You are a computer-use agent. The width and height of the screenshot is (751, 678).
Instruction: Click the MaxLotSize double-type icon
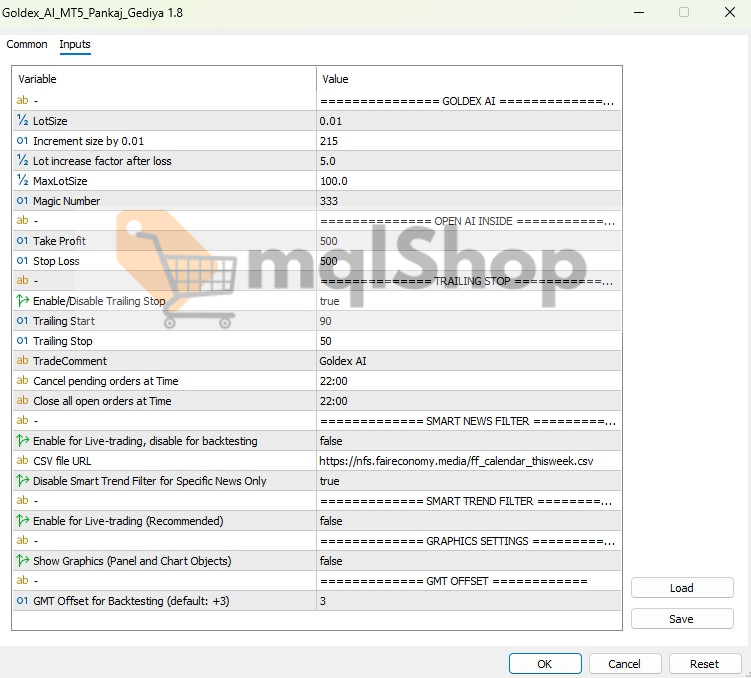coord(22,181)
